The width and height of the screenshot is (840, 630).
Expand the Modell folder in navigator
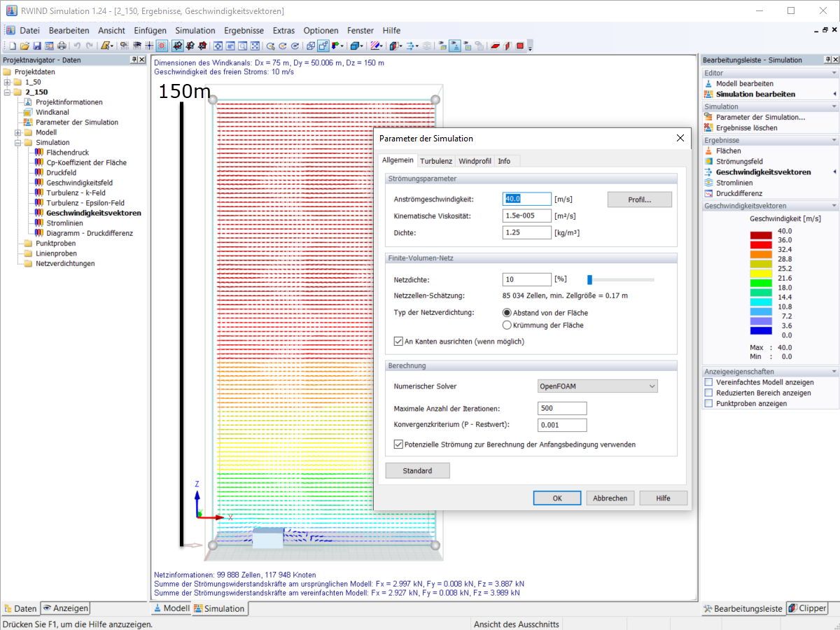coord(18,132)
